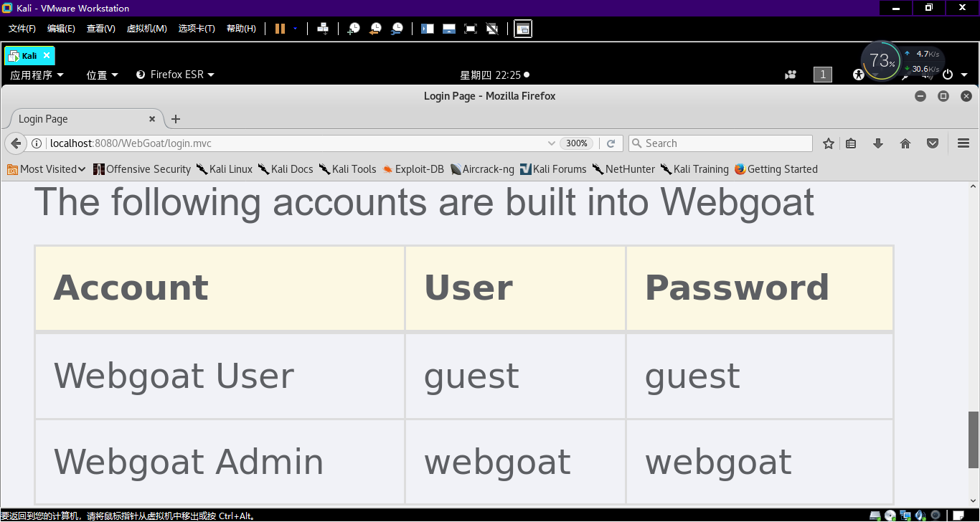Take a snapshot of the virtual machine
This screenshot has width=980, height=522.
[x=354, y=29]
